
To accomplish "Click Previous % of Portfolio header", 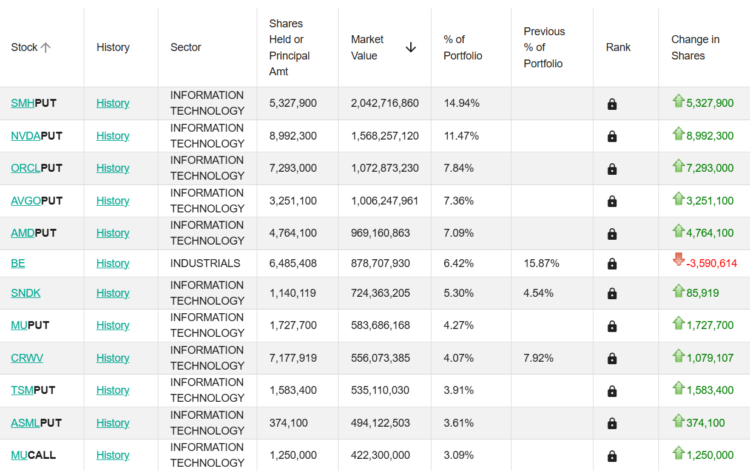I will [544, 47].
